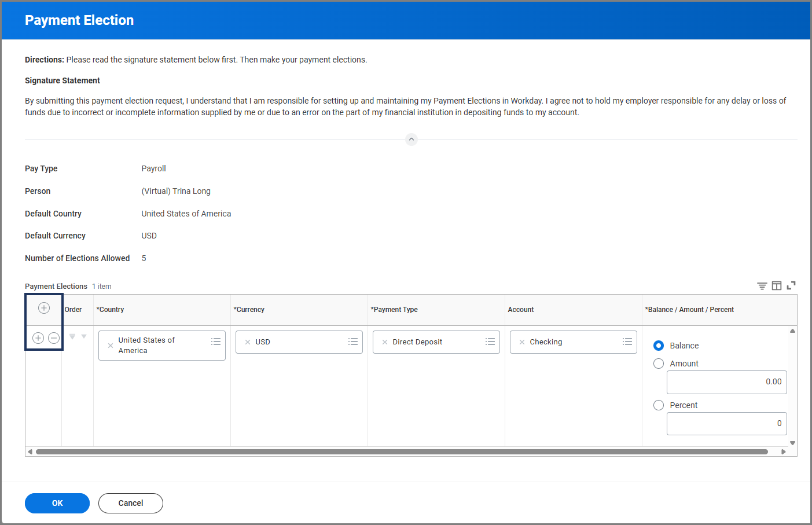Cancel the payment election
The width and height of the screenshot is (812, 525).
131,503
